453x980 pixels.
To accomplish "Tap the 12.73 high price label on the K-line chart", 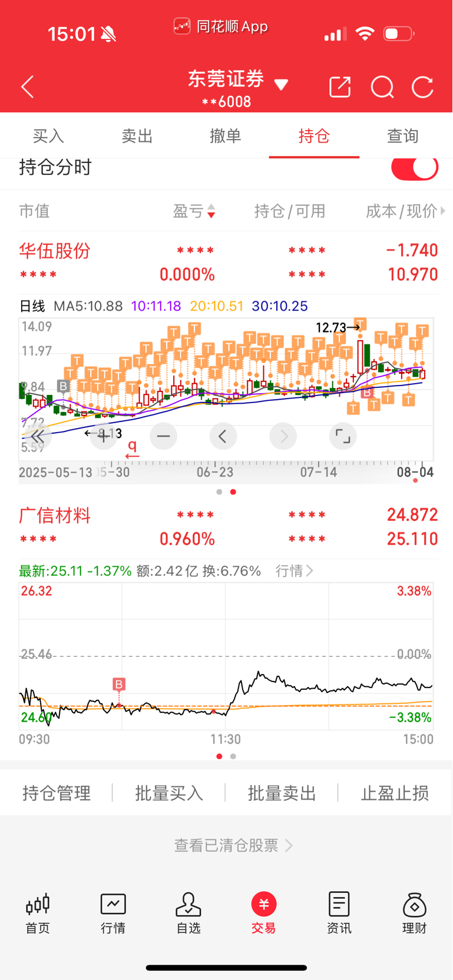I will 330,327.
